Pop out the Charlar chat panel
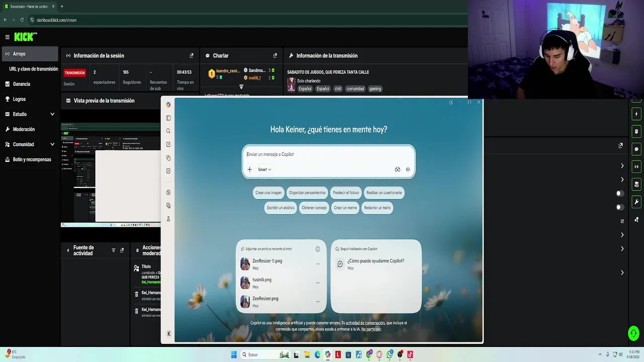This screenshot has height=362, width=644. click(x=275, y=56)
